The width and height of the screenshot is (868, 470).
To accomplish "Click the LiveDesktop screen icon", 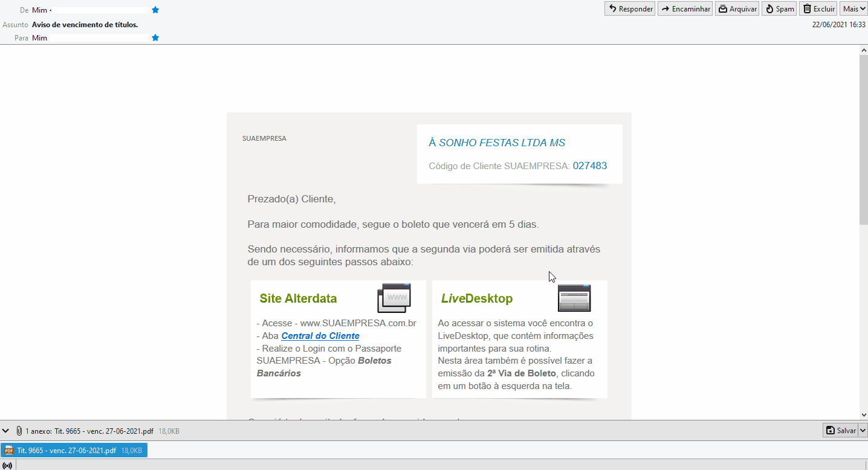I will (x=574, y=298).
